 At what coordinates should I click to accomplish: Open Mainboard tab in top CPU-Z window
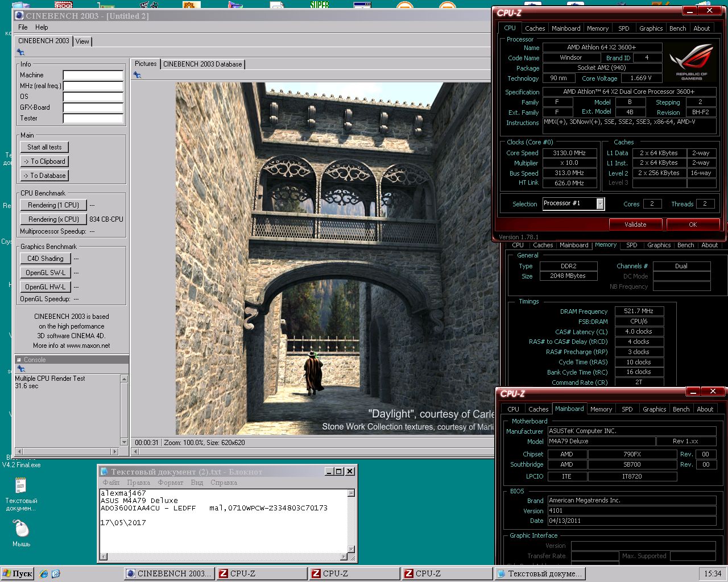[566, 28]
